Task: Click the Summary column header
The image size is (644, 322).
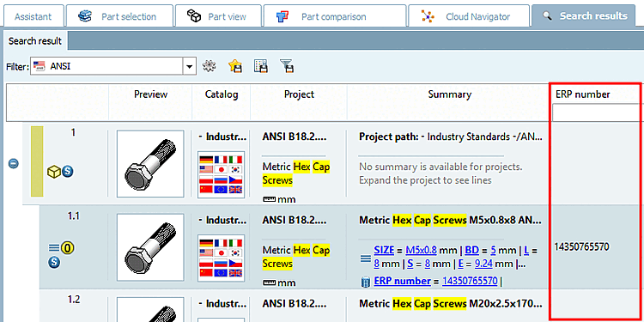Action: tap(449, 94)
